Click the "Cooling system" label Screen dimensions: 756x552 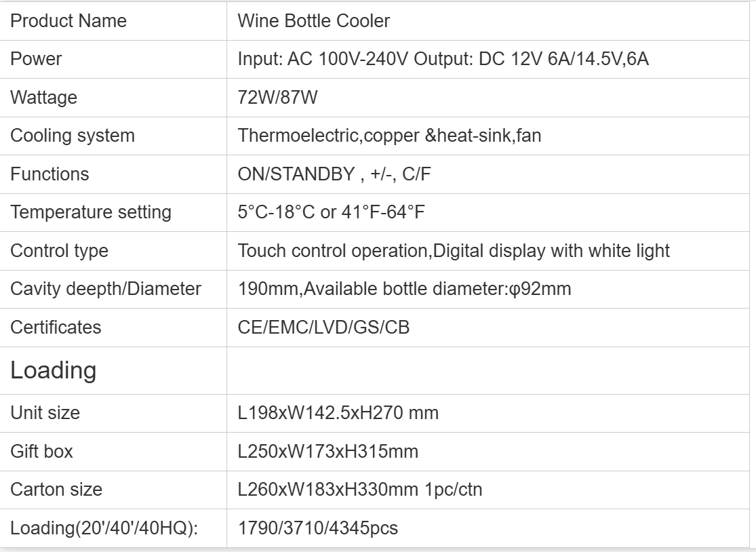(x=73, y=136)
